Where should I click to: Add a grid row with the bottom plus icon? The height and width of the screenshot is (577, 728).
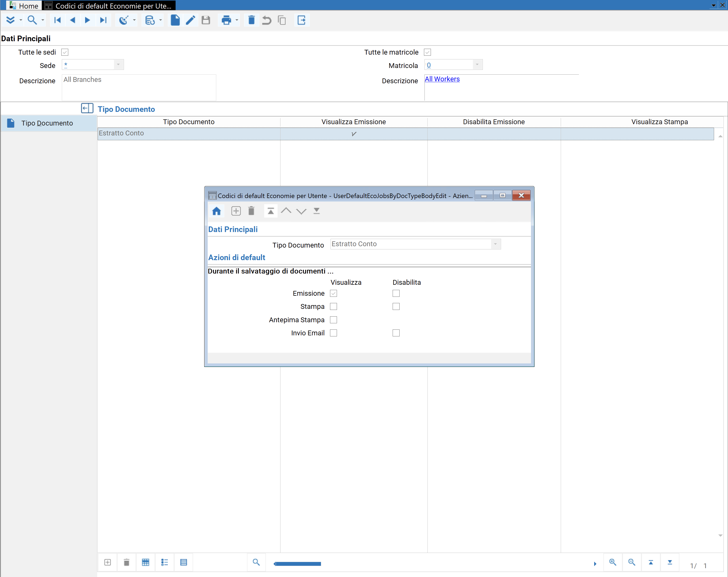(107, 562)
